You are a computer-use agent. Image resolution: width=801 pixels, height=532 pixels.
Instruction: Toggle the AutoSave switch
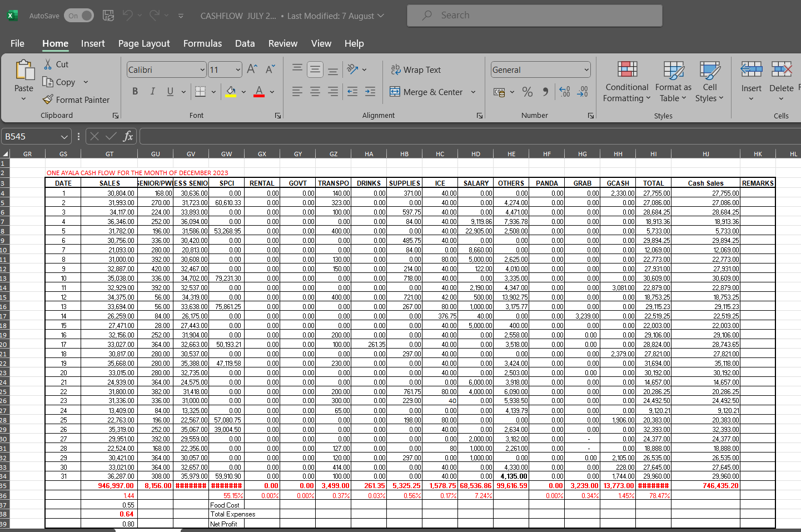coord(79,16)
